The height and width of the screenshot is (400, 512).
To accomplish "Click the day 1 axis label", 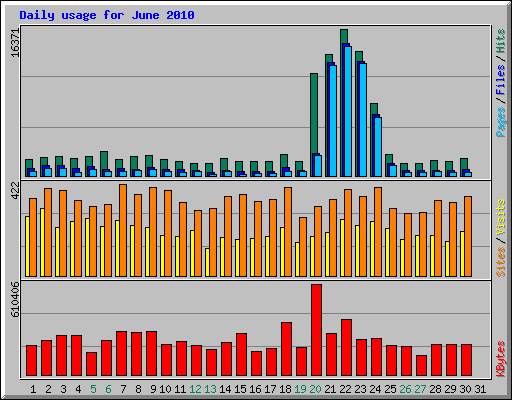I will (33, 389).
